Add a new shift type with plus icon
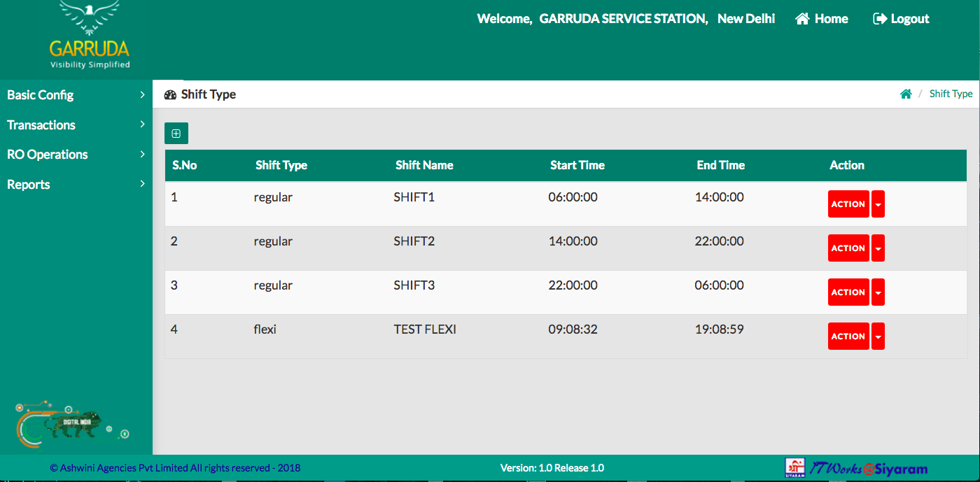 coord(176,133)
